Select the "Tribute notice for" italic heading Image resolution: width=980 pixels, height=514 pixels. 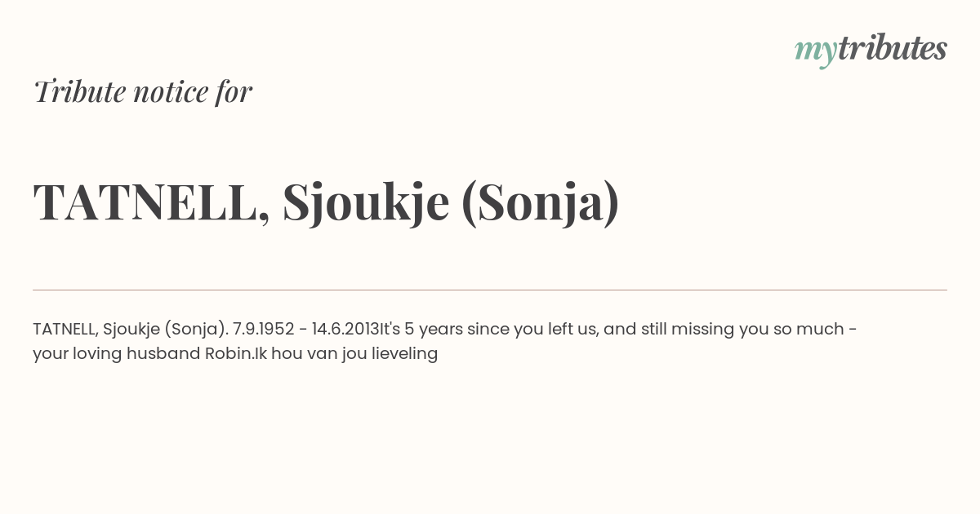[x=143, y=91]
